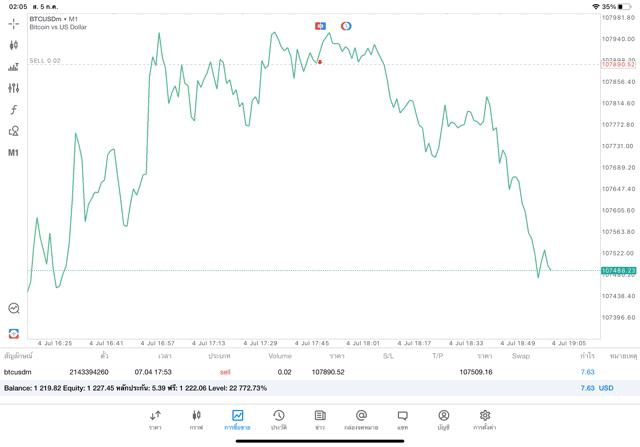This screenshot has height=447, width=640.
Task: Open the ประวัติ (history) tab
Action: [x=278, y=419]
